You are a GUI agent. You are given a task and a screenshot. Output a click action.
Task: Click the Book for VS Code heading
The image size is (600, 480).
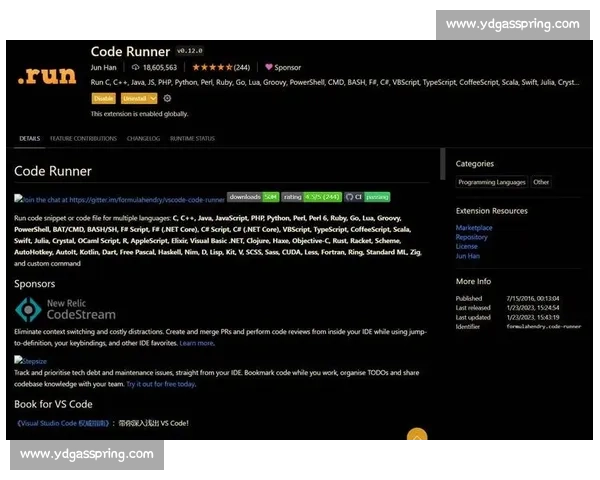53,404
